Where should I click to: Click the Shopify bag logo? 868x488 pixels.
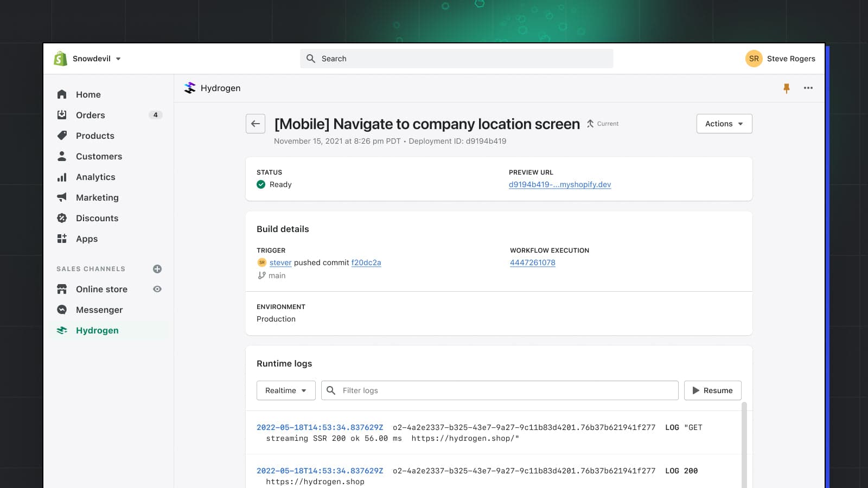pos(60,59)
